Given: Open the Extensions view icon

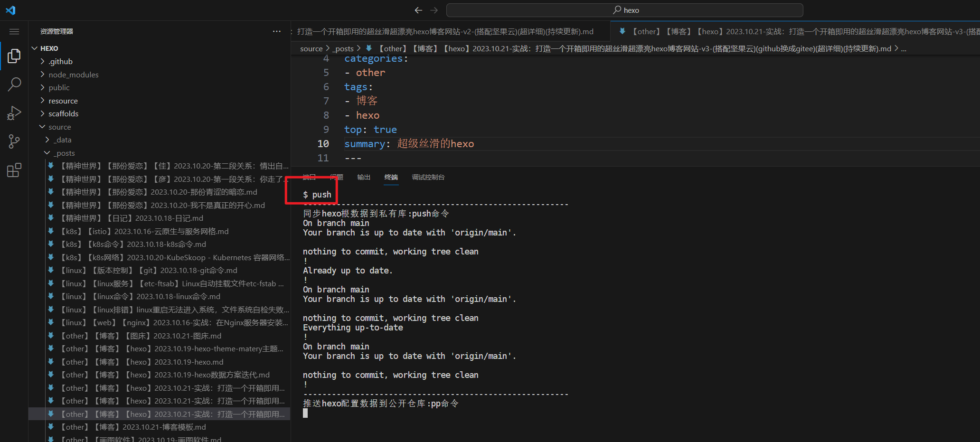Looking at the screenshot, I should (14, 170).
